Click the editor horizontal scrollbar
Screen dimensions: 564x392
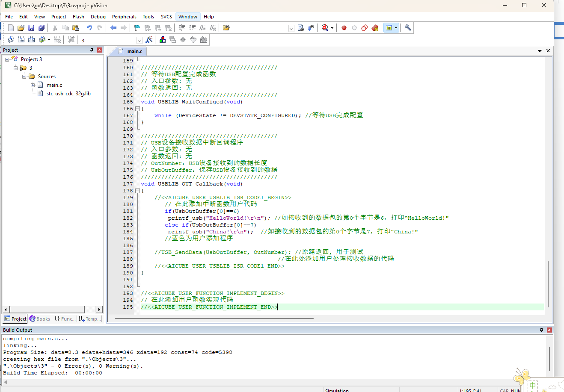(x=214, y=318)
